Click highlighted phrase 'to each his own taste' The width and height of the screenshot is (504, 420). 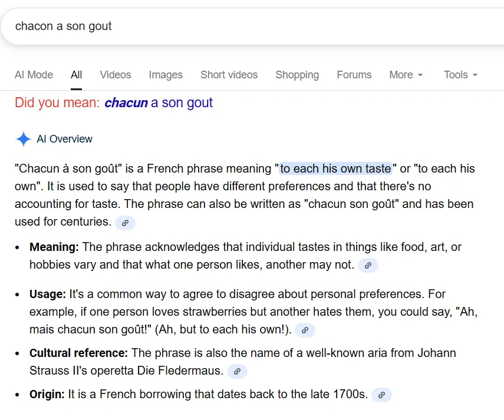click(x=335, y=168)
